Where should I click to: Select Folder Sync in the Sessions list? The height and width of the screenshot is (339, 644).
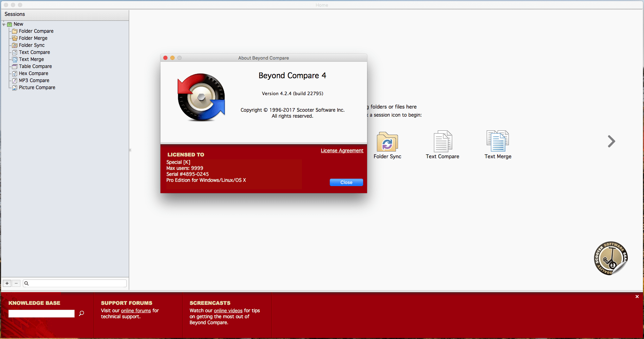(x=32, y=45)
